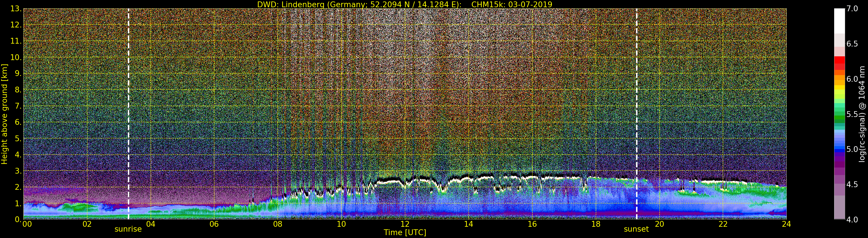Click the '04' time axis tick label

pos(151,224)
